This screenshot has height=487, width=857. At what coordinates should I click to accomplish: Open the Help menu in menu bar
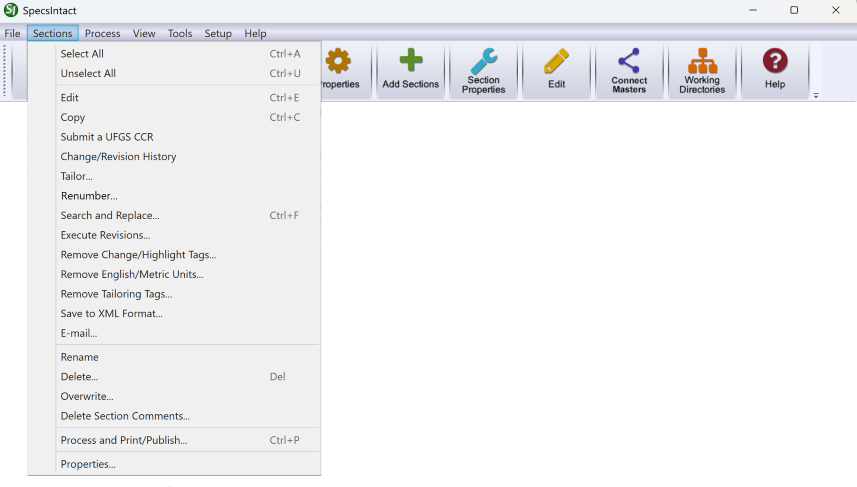click(x=255, y=33)
